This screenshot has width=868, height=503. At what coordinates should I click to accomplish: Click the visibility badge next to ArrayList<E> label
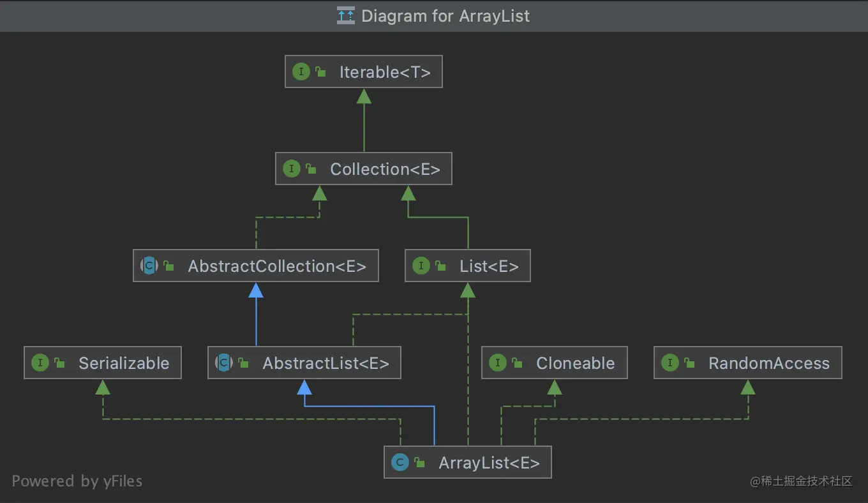click(419, 462)
